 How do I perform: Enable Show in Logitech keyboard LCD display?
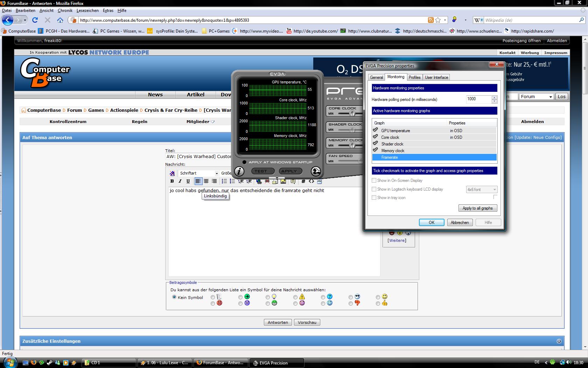[374, 189]
